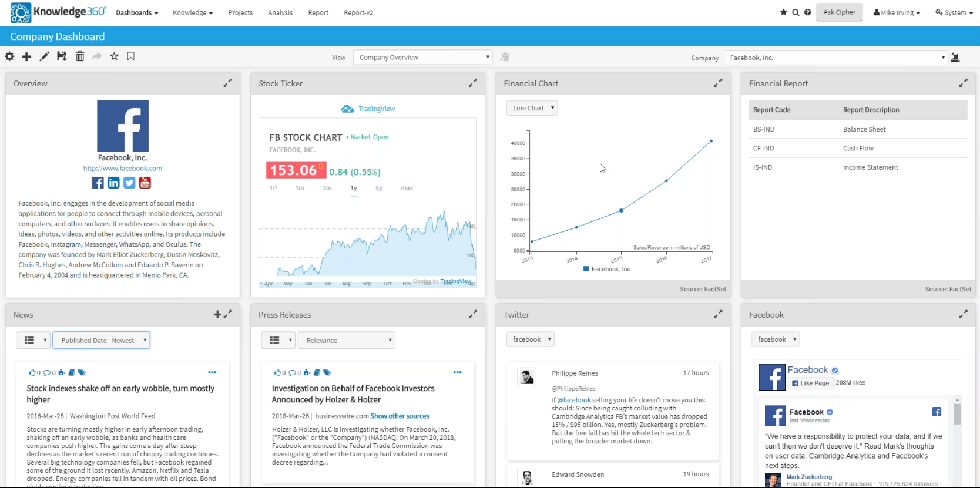980x488 pixels.
Task: Click the pencil edit dashboard icon
Action: [44, 56]
